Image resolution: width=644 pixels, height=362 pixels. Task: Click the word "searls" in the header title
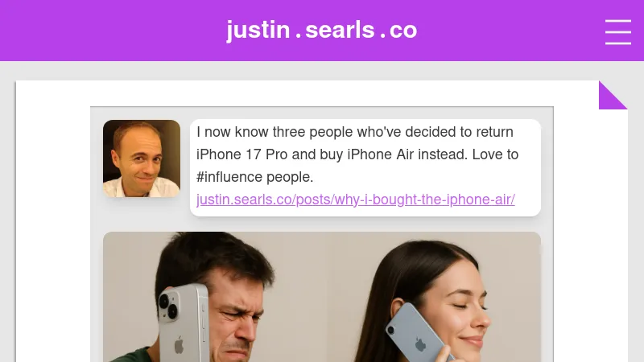[x=340, y=30]
